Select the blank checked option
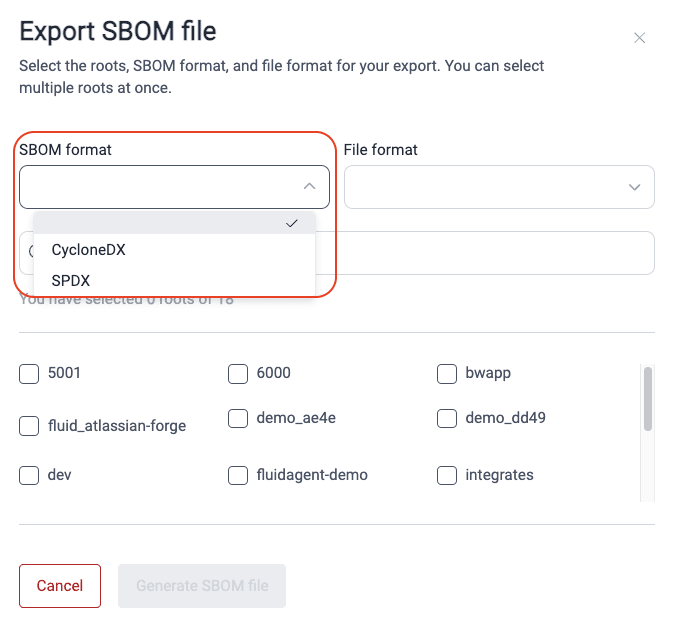 (174, 223)
